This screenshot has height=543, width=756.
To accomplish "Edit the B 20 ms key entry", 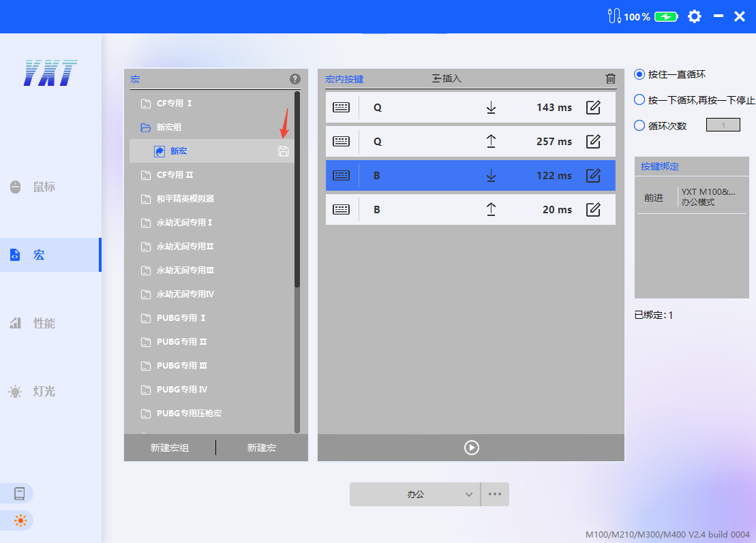I will tap(593, 210).
